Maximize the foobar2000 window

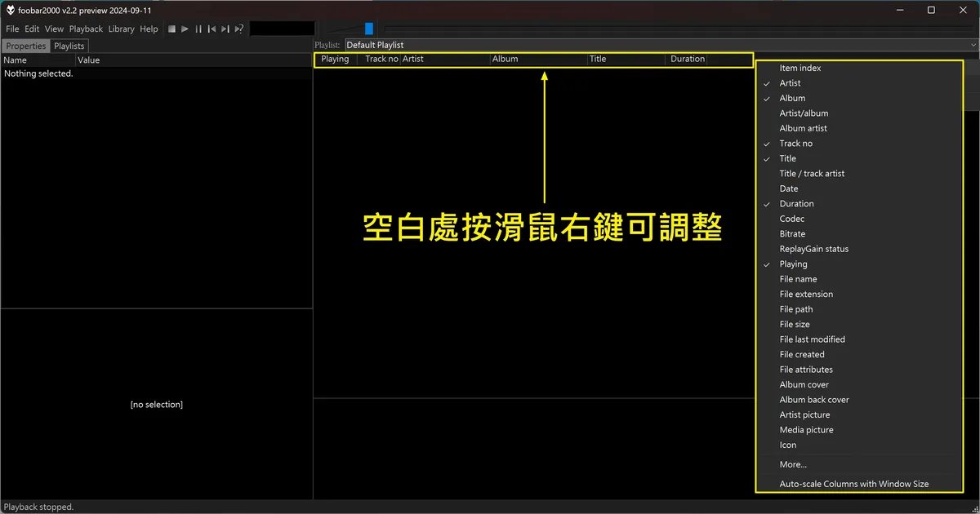pos(931,10)
